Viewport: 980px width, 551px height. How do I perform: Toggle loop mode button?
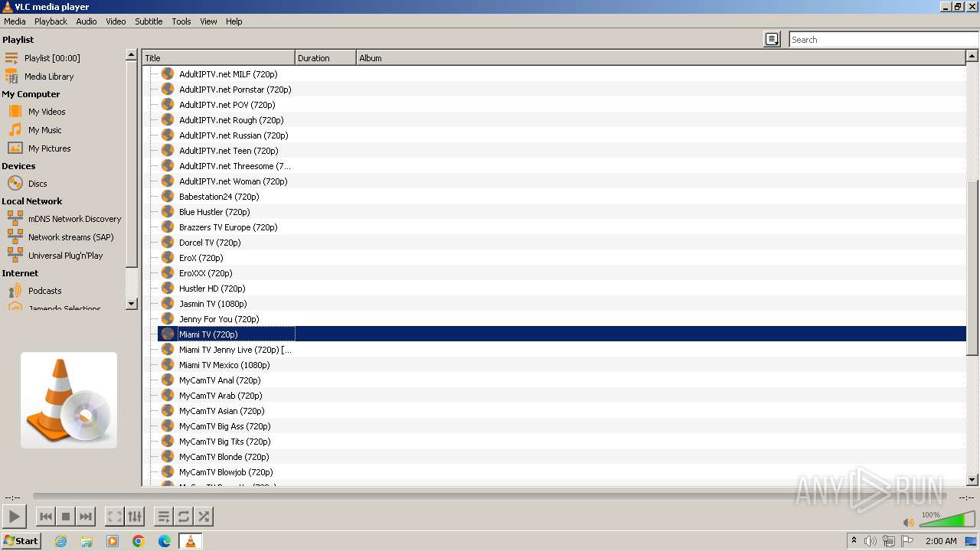[x=184, y=517]
